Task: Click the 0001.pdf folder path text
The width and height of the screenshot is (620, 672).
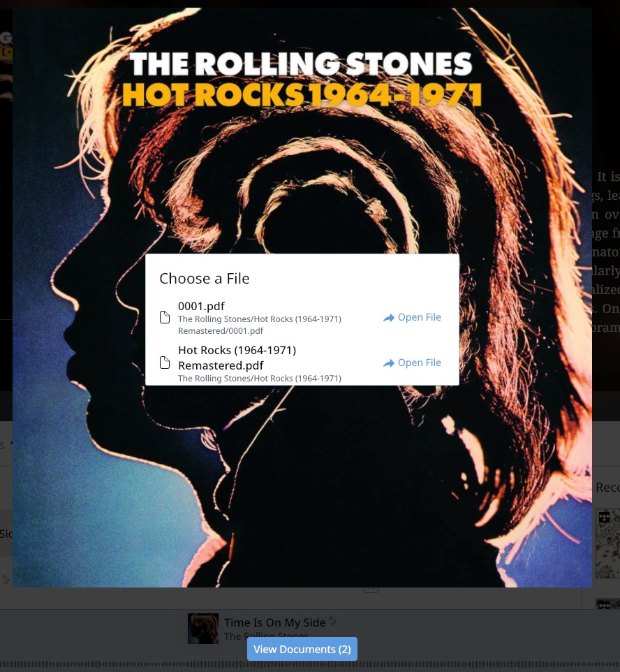Action: (x=259, y=325)
